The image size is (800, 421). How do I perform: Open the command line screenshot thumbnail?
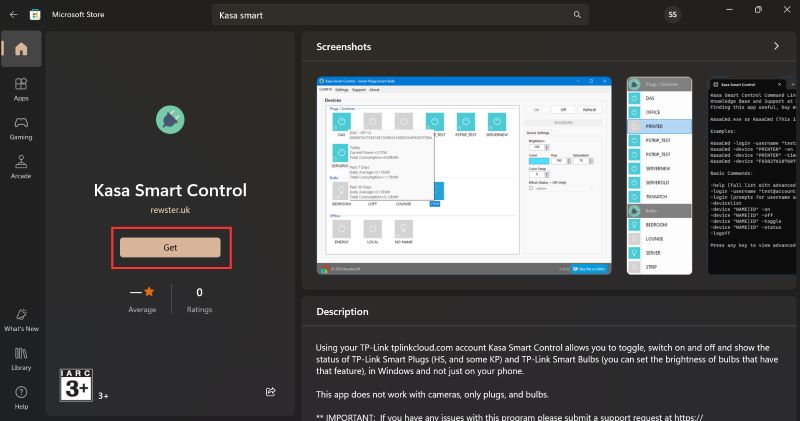pos(752,176)
